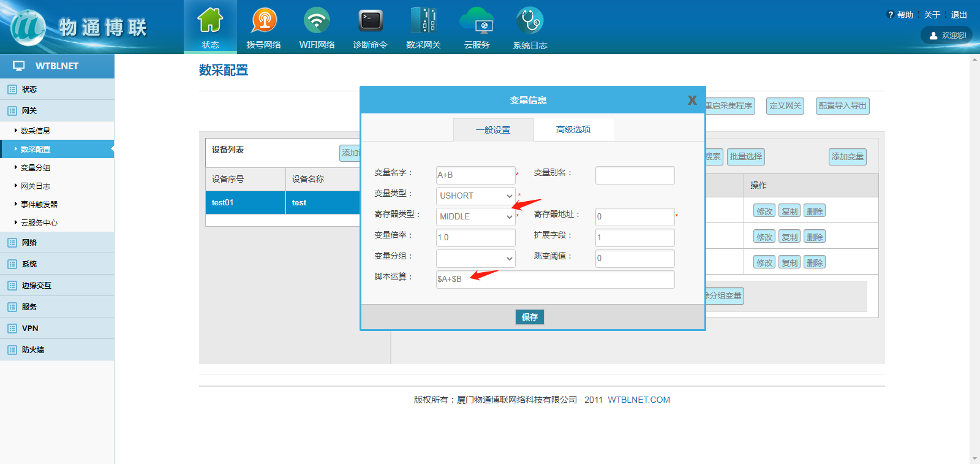Select the test01 device row

[283, 202]
